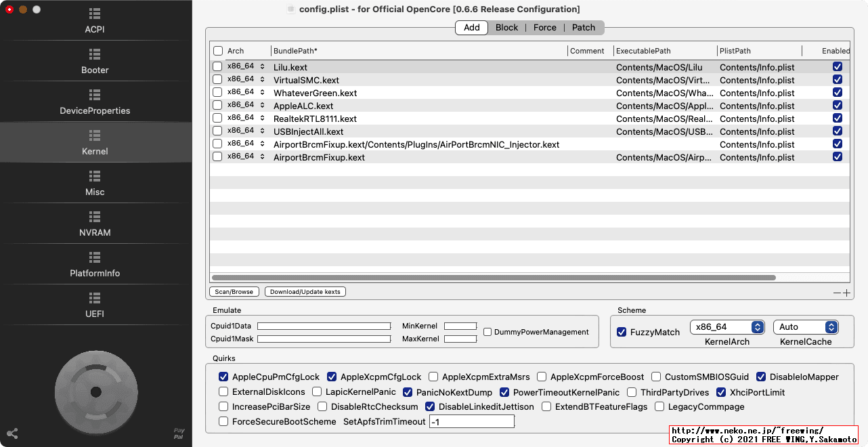This screenshot has height=447, width=868.
Task: Click the Scan/Browse button
Action: [234, 291]
